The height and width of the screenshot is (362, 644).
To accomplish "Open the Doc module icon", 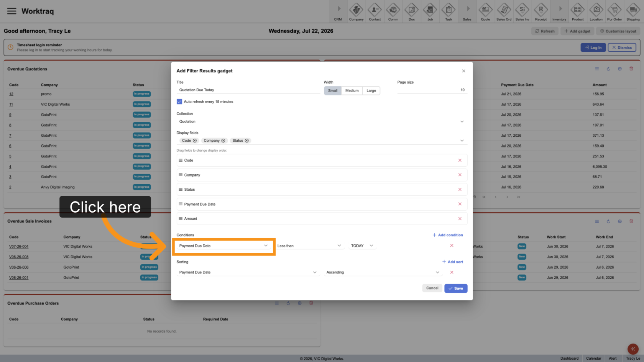I will [411, 11].
